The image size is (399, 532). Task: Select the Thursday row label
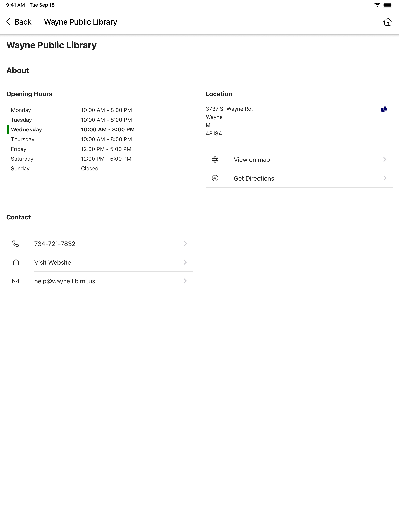pyautogui.click(x=23, y=139)
